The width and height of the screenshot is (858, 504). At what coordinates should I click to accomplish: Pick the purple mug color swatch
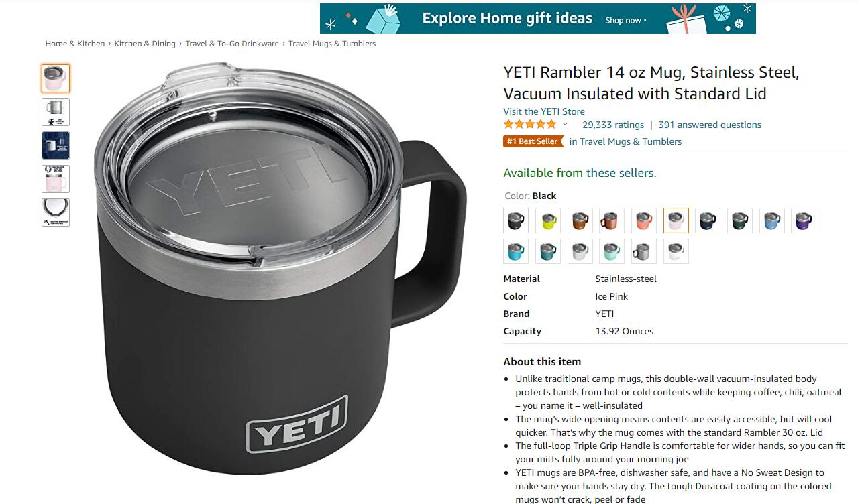click(x=804, y=220)
